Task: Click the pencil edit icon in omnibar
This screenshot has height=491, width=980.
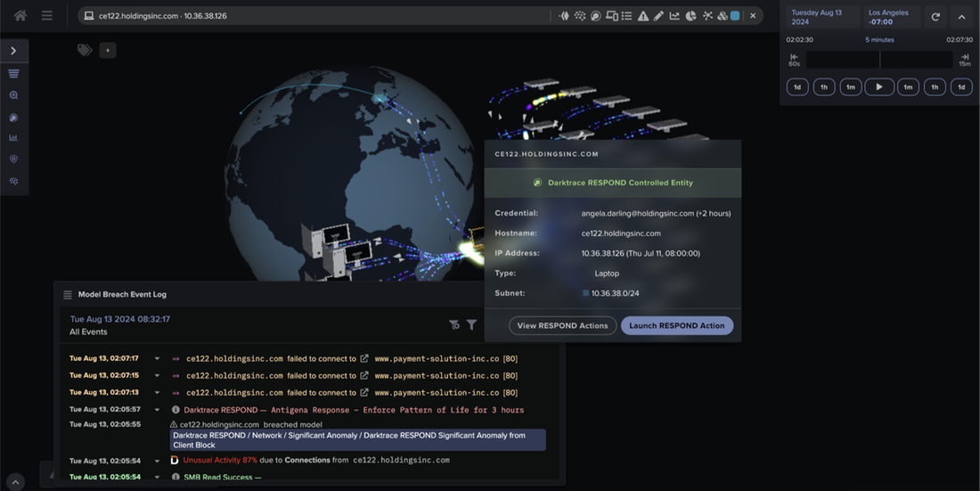Action: click(x=658, y=15)
